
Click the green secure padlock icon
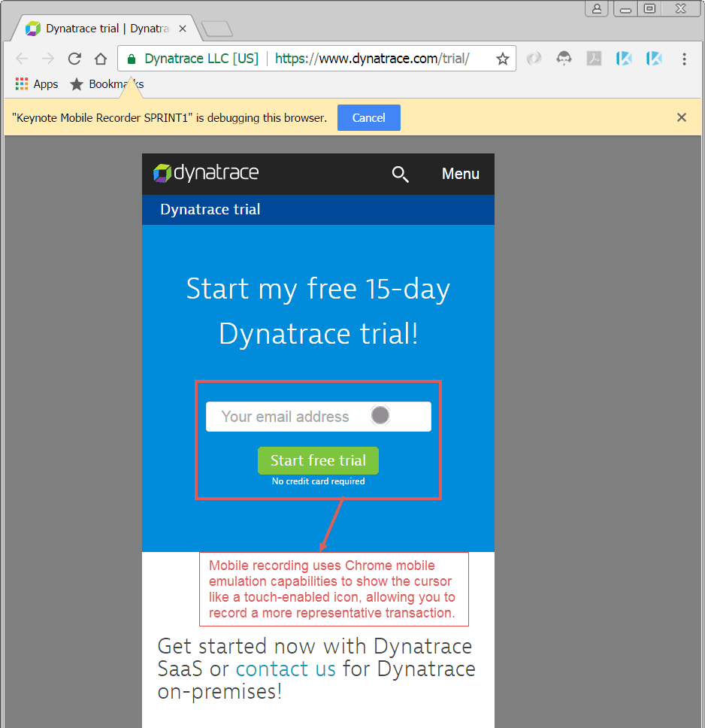click(132, 59)
